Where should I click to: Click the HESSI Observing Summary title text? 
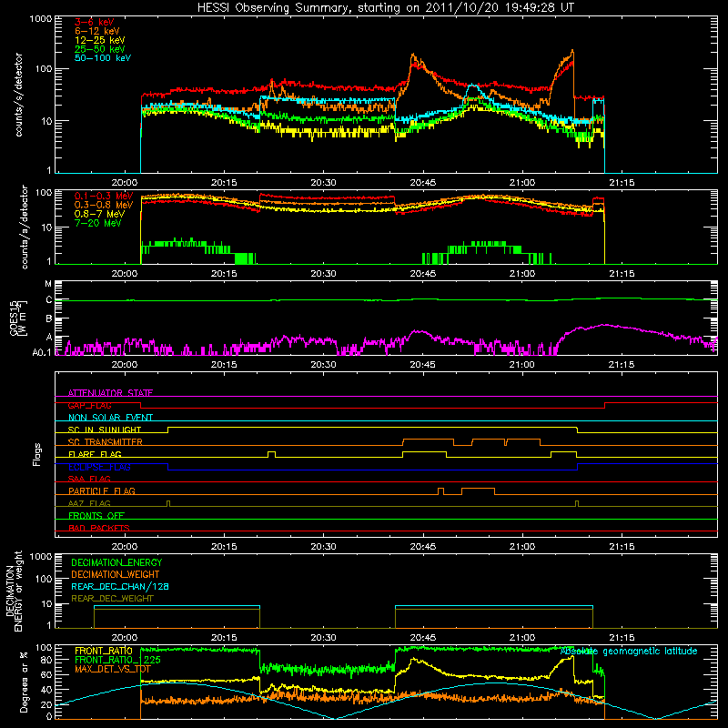click(386, 8)
